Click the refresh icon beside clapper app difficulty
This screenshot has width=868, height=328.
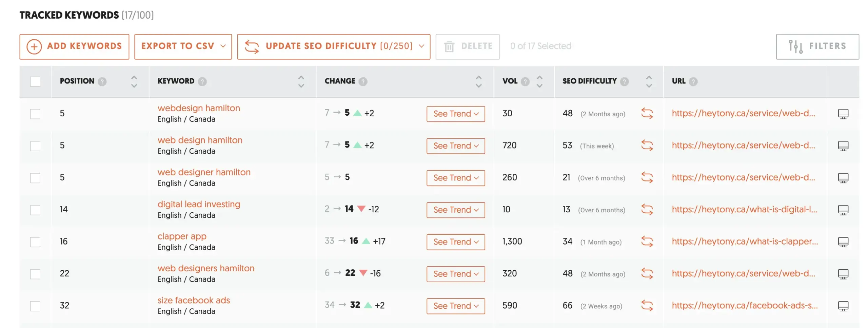tap(648, 242)
